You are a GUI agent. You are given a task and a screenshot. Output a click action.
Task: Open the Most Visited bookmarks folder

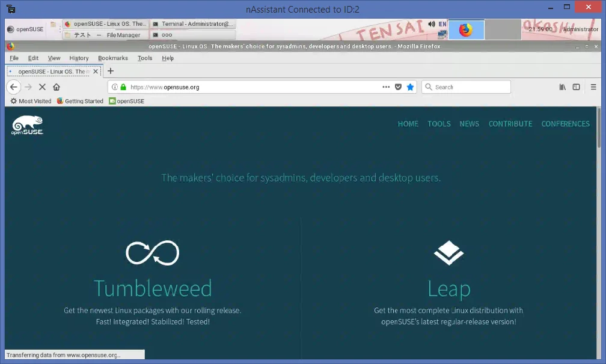click(x=31, y=101)
